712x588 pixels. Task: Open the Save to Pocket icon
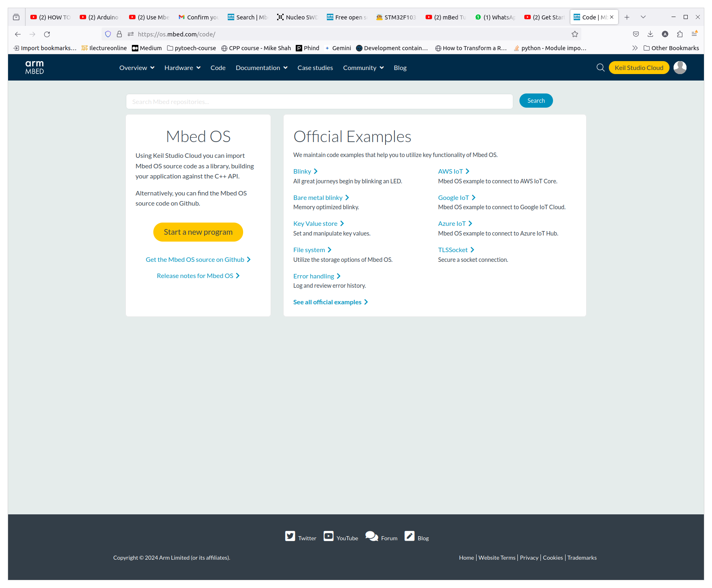coord(636,34)
